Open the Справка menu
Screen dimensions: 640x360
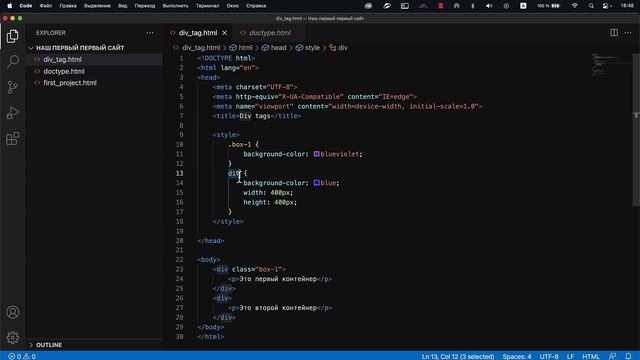256,6
